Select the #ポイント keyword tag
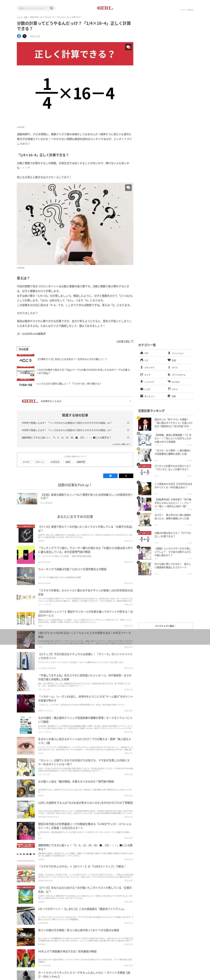Screen dimensions: 210x980 [40, 462]
